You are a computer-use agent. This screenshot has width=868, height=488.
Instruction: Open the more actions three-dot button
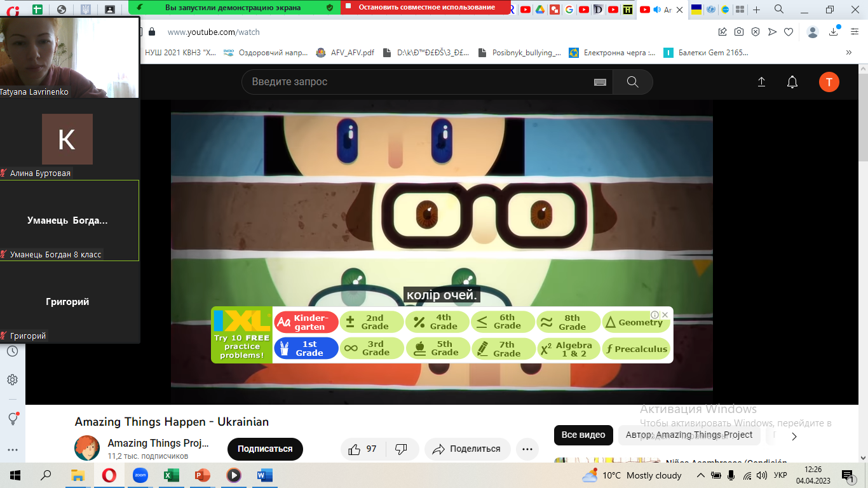click(527, 449)
